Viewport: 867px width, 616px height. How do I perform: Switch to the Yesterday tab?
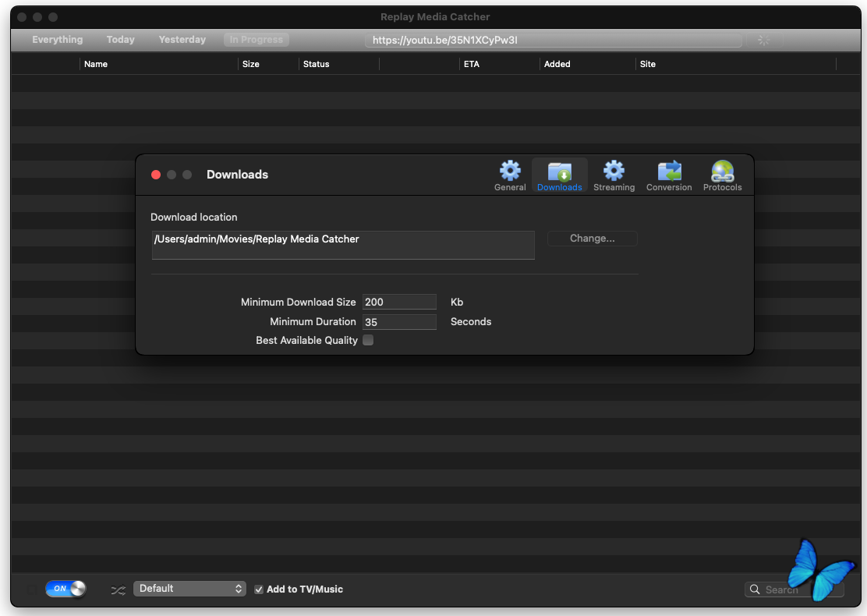click(x=182, y=40)
